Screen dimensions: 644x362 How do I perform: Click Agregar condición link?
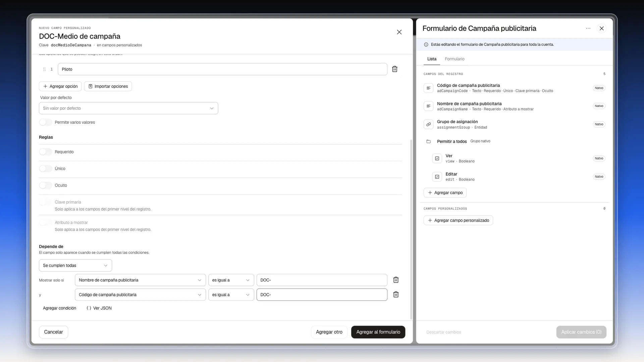coord(59,308)
